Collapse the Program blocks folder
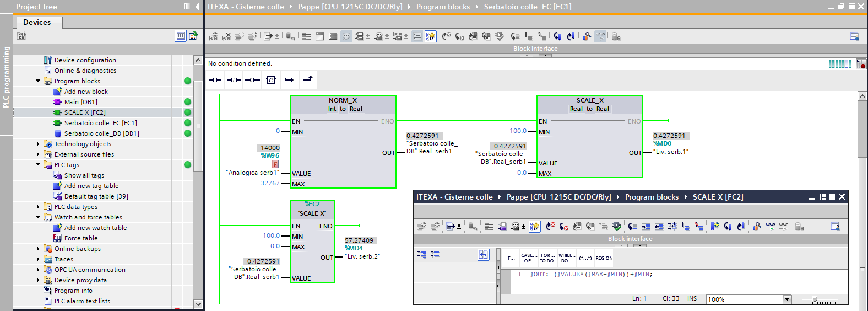 tap(38, 81)
